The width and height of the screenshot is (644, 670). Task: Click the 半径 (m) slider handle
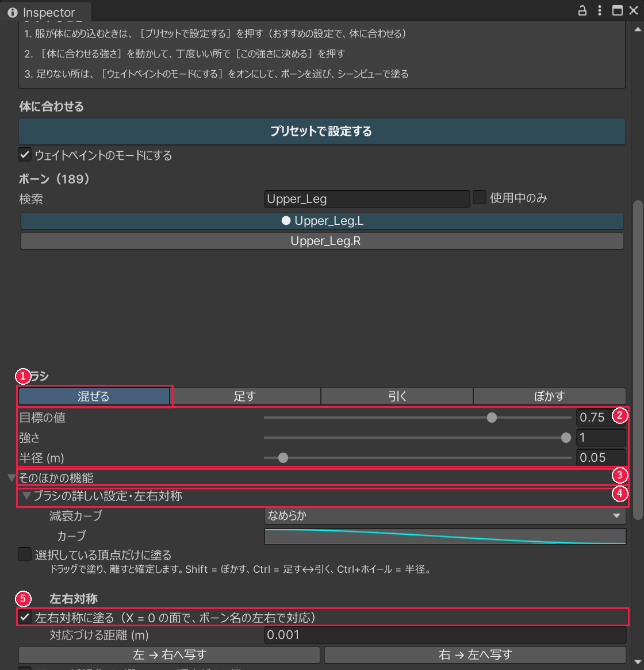pos(283,458)
